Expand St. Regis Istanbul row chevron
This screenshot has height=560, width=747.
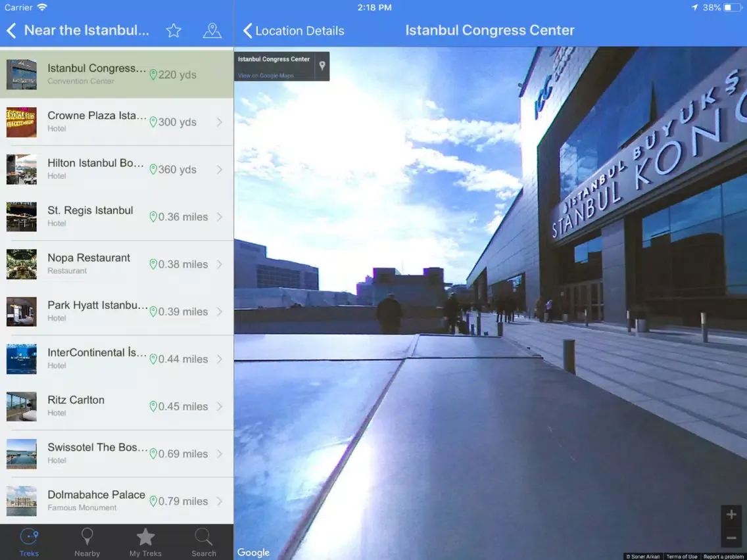point(220,217)
